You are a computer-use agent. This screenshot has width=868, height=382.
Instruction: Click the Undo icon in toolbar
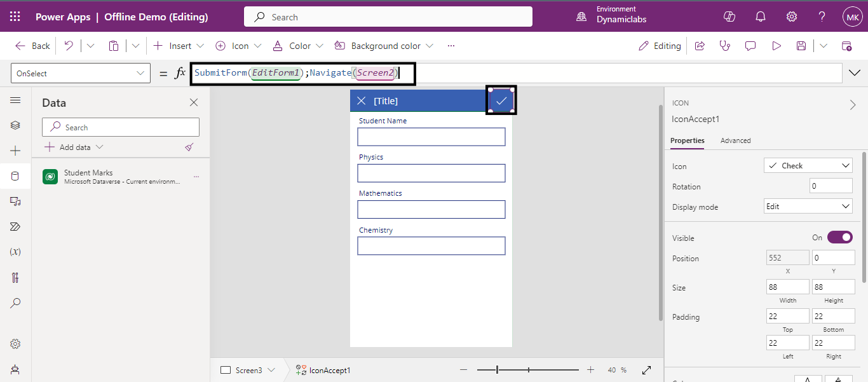(69, 46)
